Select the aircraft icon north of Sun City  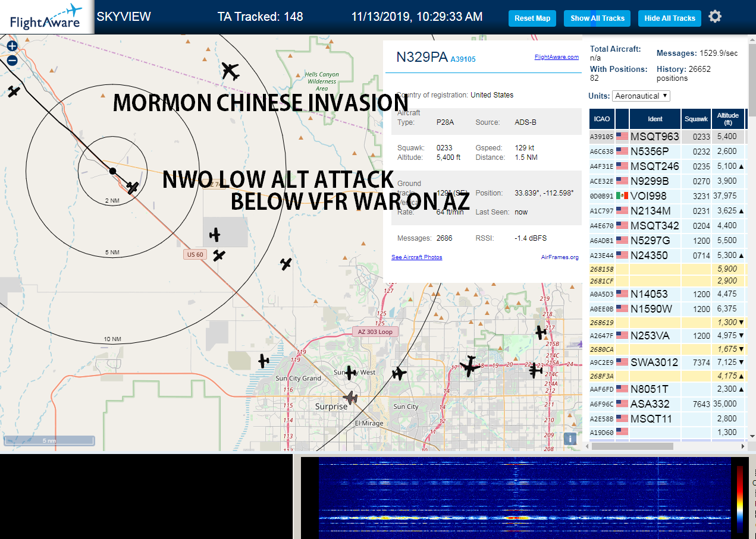pos(399,374)
